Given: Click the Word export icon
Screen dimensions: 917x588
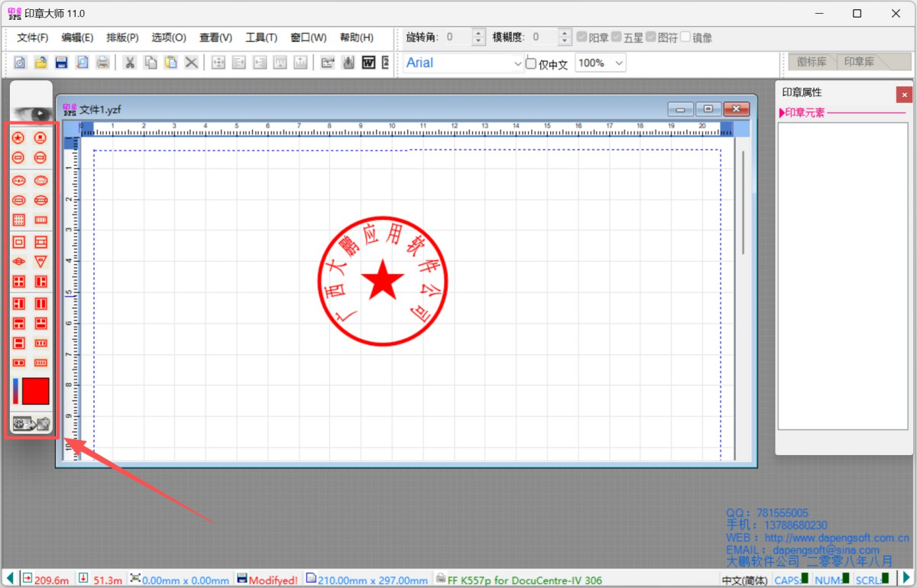Looking at the screenshot, I should pyautogui.click(x=368, y=63).
